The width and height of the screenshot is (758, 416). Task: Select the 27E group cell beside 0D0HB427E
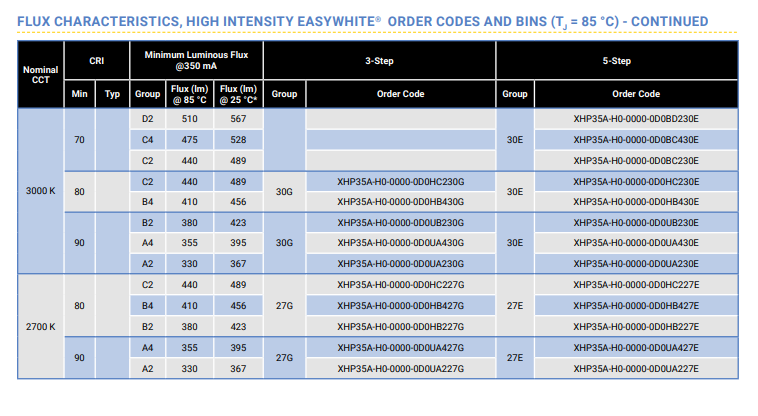point(515,306)
